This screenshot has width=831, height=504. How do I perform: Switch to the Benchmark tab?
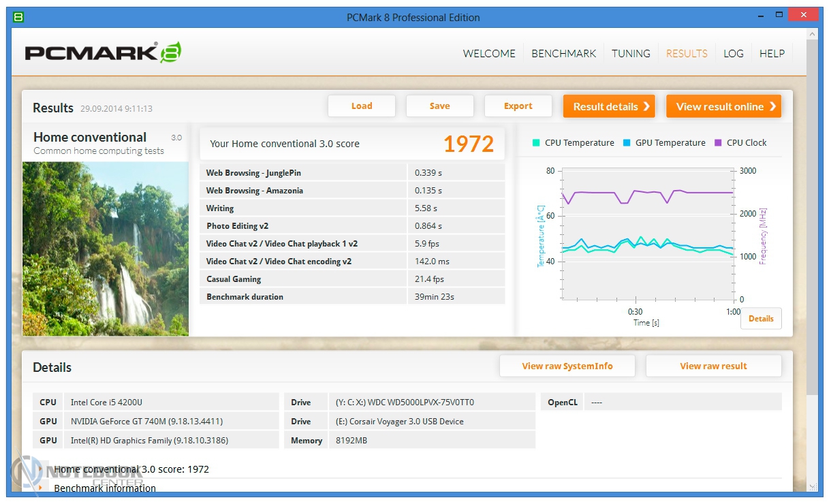pyautogui.click(x=563, y=53)
